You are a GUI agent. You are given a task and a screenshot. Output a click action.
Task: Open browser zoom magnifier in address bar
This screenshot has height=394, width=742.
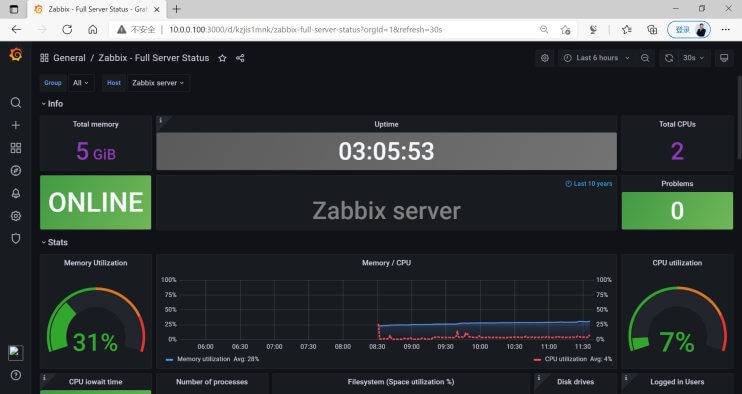(544, 30)
